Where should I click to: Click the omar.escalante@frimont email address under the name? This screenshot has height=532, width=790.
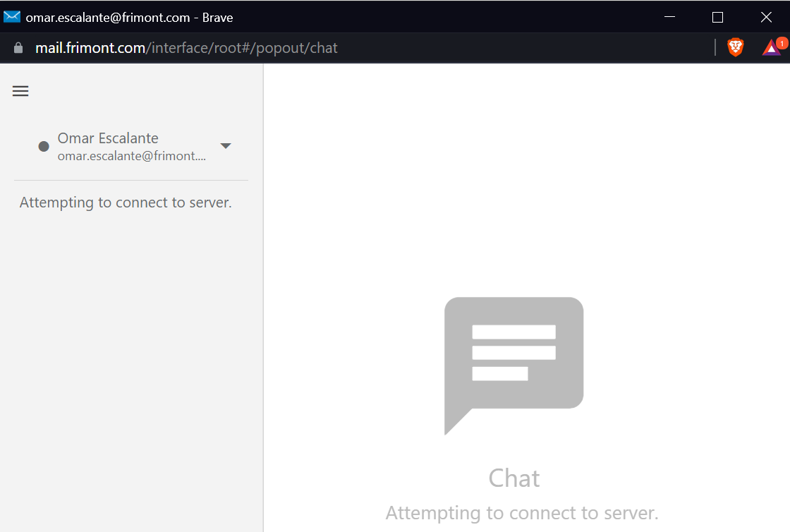coord(132,156)
